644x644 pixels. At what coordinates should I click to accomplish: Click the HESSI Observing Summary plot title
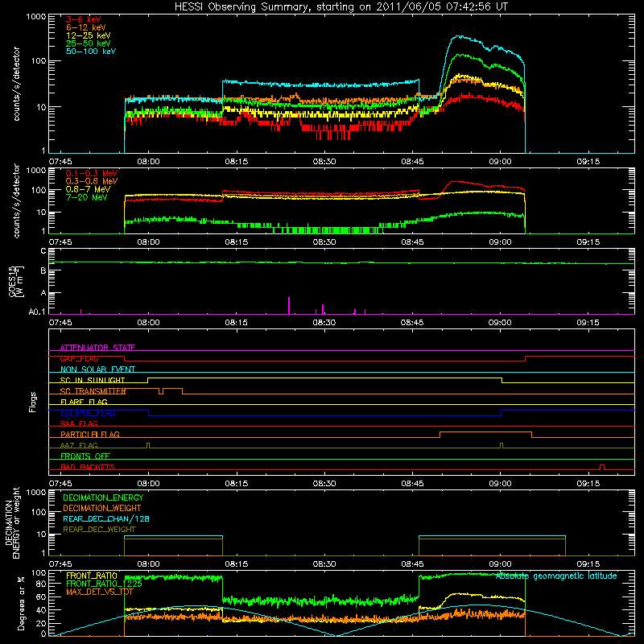click(341, 7)
